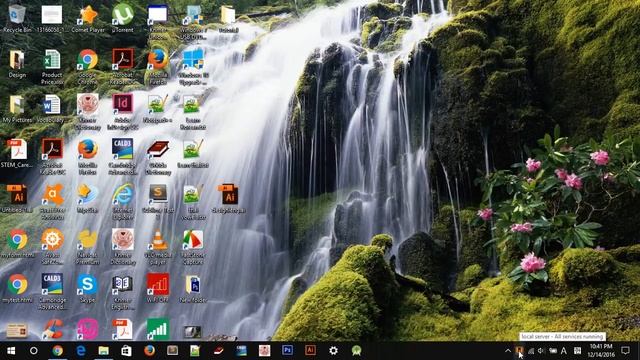Image resolution: width=640 pixels, height=360 pixels.
Task: Open the orange ship wheel shortcut
Action: pos(53,247)
